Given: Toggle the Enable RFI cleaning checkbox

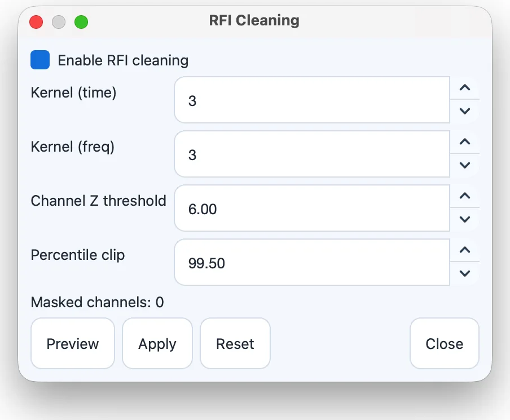Looking at the screenshot, I should click(x=40, y=60).
